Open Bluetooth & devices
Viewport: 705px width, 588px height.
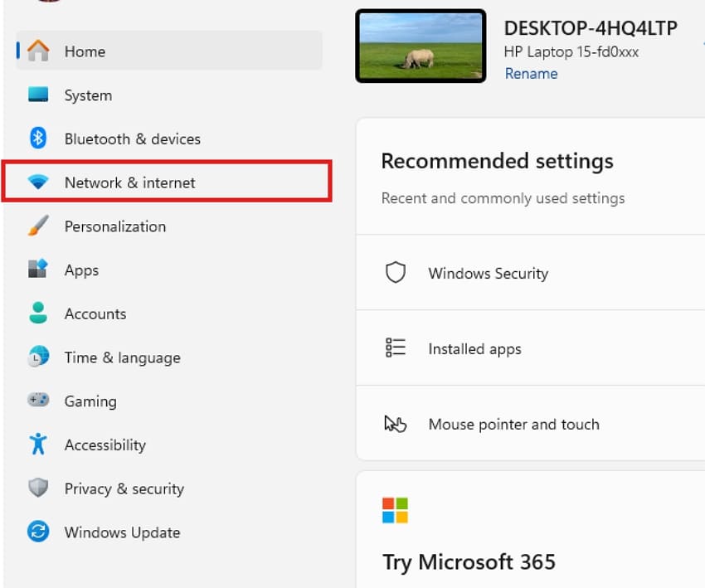[x=169, y=138]
